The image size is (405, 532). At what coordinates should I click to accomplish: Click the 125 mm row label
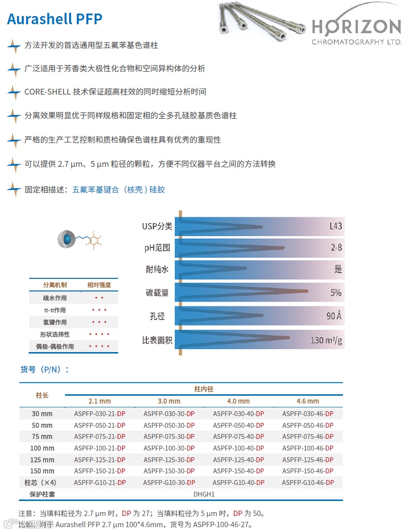point(42,460)
